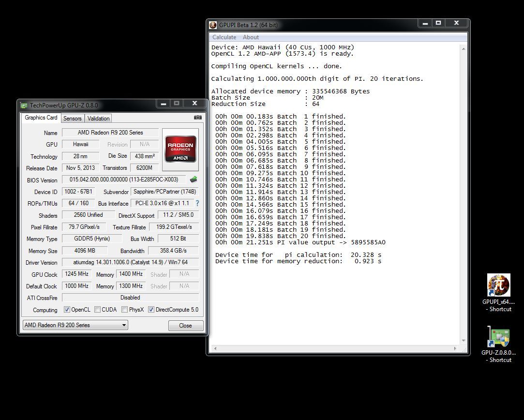Click the Technology field 28 nm
This screenshot has width=524, height=420.
pyautogui.click(x=80, y=156)
